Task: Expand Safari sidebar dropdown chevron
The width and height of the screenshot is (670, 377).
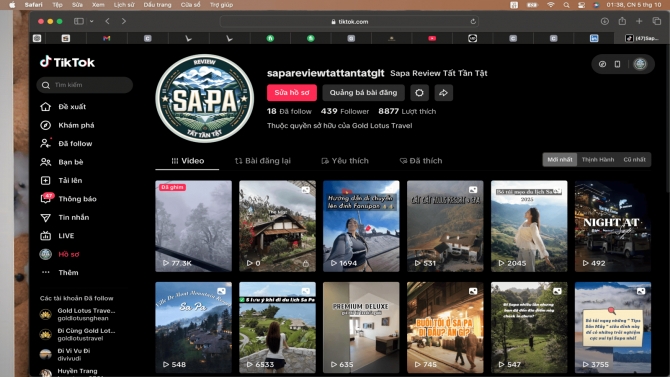Action: (91, 21)
